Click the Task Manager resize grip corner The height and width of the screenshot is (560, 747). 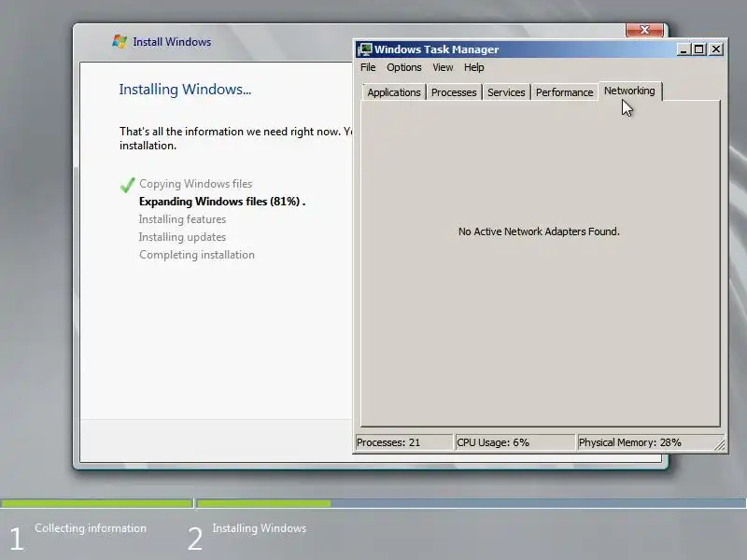click(x=720, y=445)
